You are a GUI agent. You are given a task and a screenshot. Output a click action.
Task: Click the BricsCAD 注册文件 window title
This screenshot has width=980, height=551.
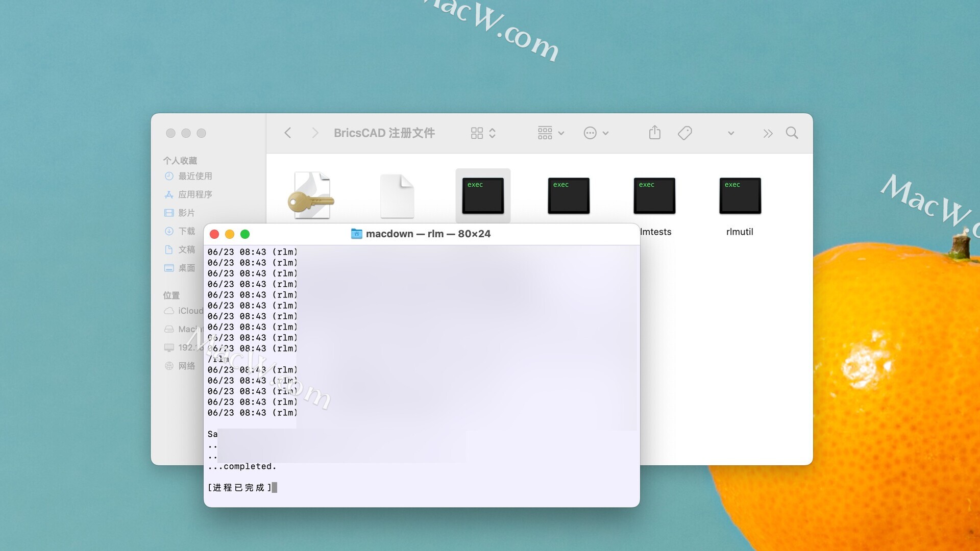click(384, 133)
